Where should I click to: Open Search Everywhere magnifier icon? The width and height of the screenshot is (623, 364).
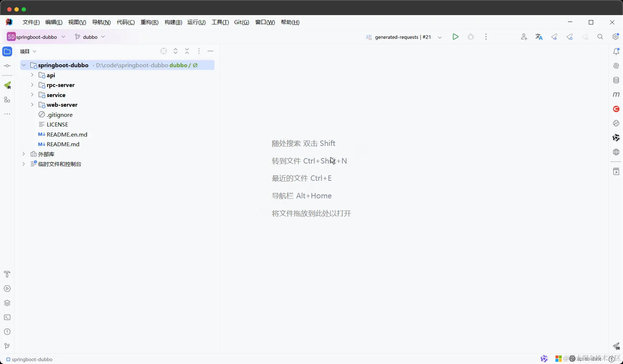[x=600, y=37]
